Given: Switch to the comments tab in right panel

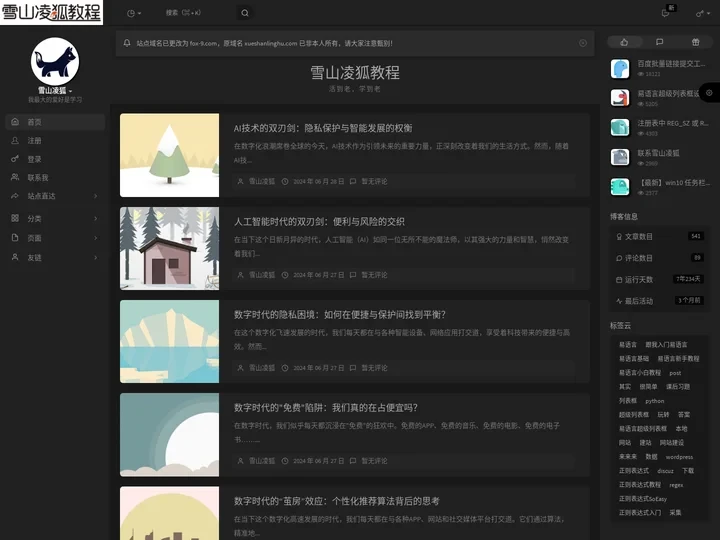Looking at the screenshot, I should pyautogui.click(x=659, y=42).
